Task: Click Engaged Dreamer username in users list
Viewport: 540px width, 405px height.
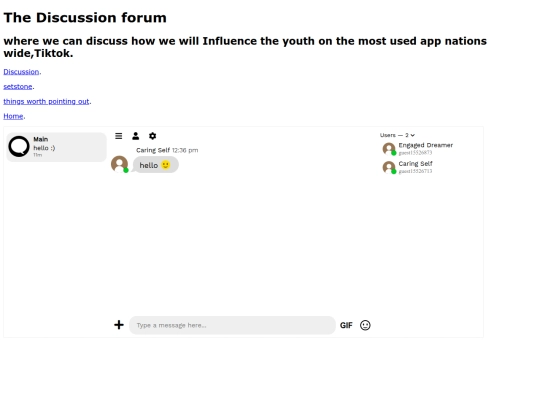Action: (x=426, y=145)
